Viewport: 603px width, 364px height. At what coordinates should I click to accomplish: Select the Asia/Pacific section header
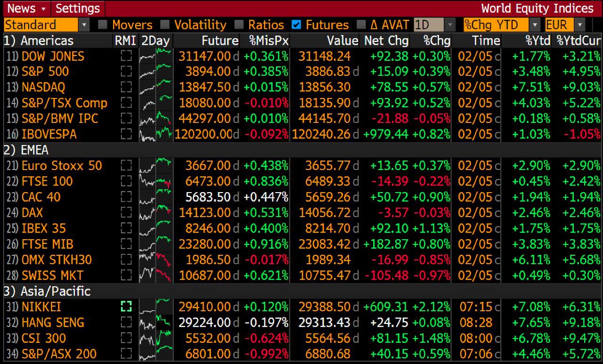click(x=47, y=291)
